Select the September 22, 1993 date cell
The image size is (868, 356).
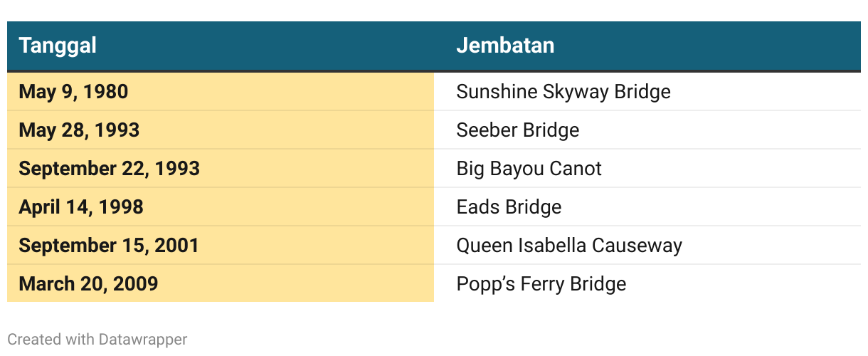[x=221, y=169]
